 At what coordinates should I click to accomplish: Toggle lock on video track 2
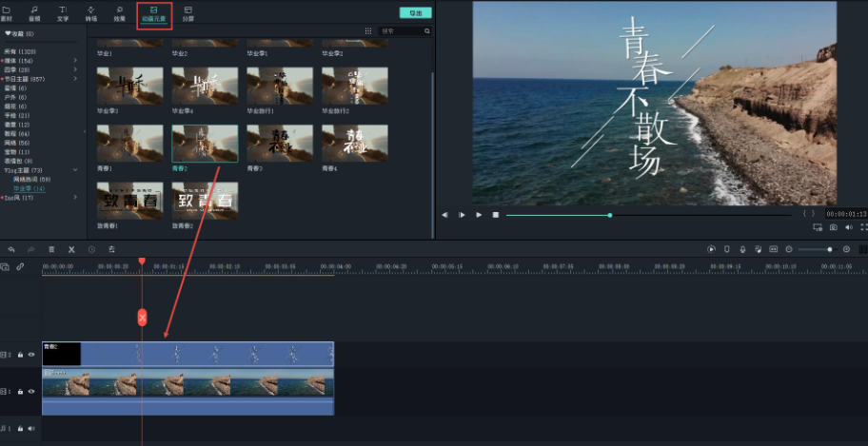pos(21,355)
